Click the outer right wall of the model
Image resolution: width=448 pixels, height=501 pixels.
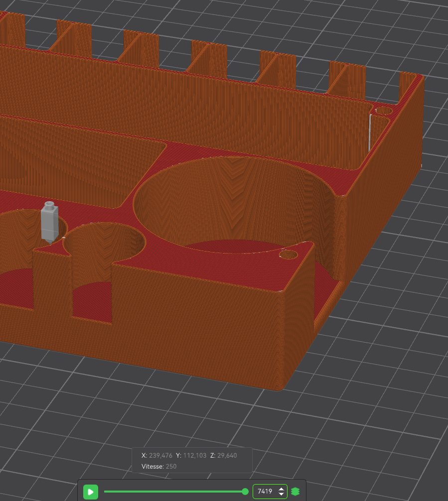pos(384,205)
